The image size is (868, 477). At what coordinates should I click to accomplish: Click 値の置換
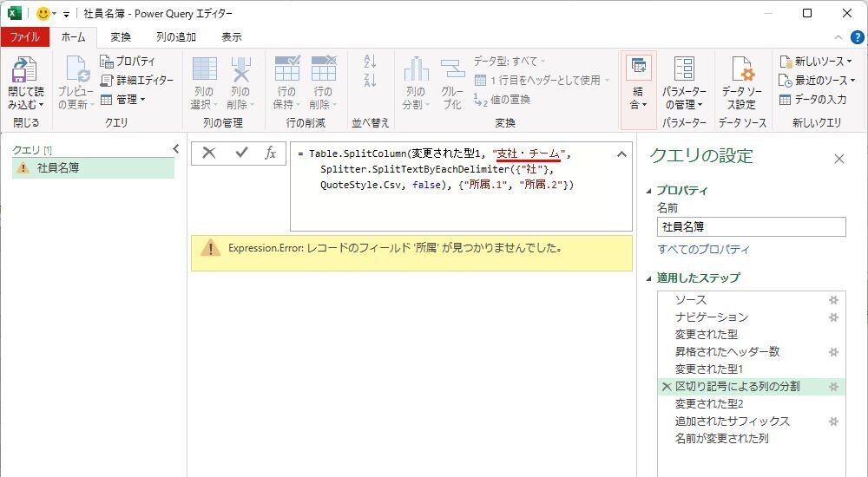[x=502, y=100]
